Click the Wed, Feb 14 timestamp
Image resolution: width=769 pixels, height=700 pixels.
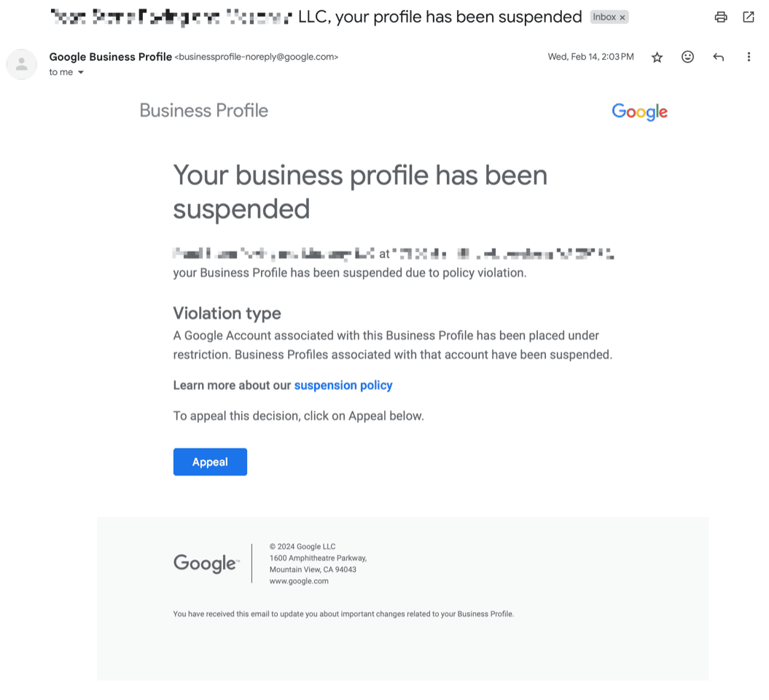point(590,57)
